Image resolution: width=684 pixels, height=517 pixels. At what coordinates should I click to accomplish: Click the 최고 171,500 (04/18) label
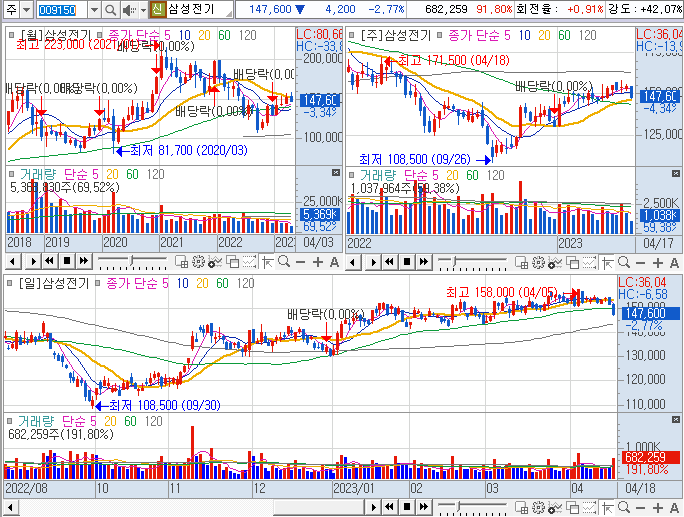454,60
